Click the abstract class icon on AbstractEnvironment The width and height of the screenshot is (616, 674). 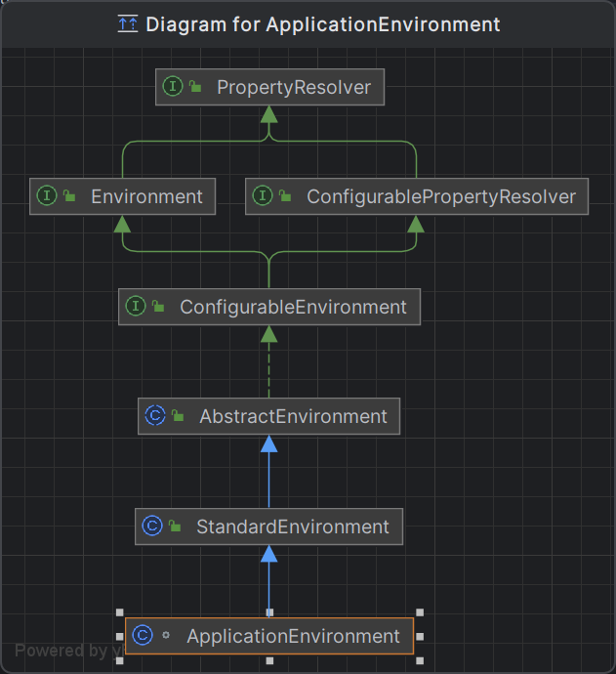coord(155,416)
